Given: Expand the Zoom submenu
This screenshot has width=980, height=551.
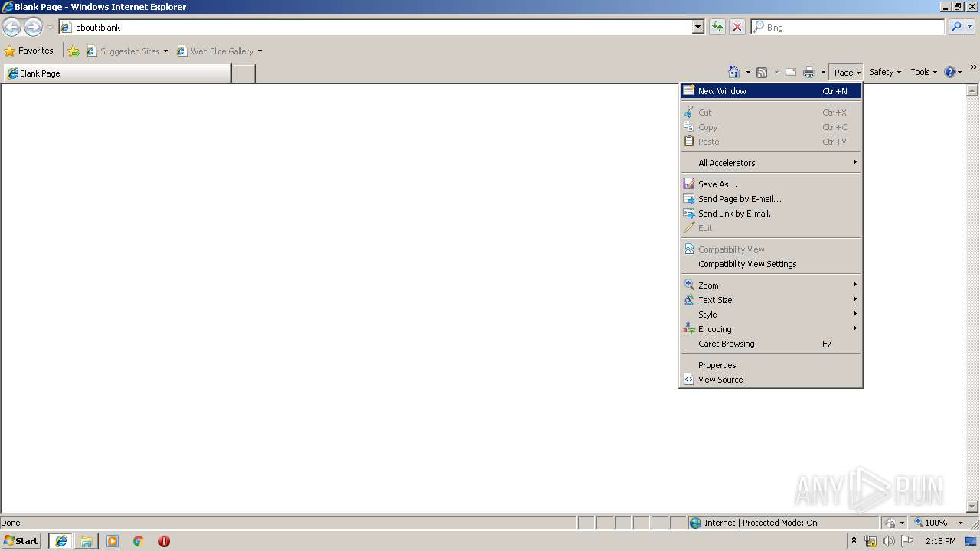Looking at the screenshot, I should click(x=771, y=285).
